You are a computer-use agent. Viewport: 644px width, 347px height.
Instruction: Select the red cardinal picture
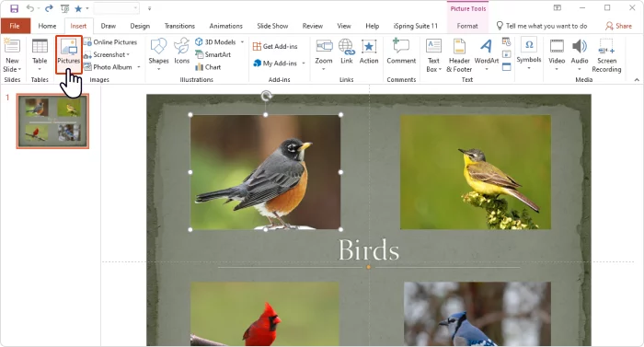265,313
